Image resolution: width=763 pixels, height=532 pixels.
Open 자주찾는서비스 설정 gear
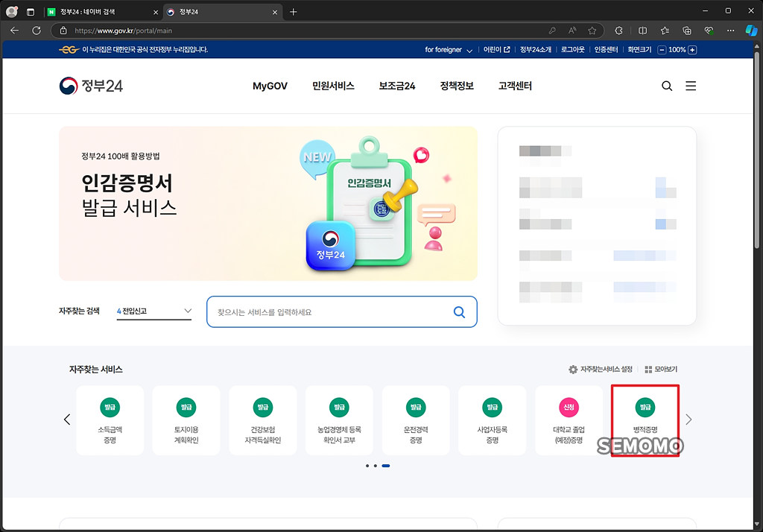pos(601,370)
